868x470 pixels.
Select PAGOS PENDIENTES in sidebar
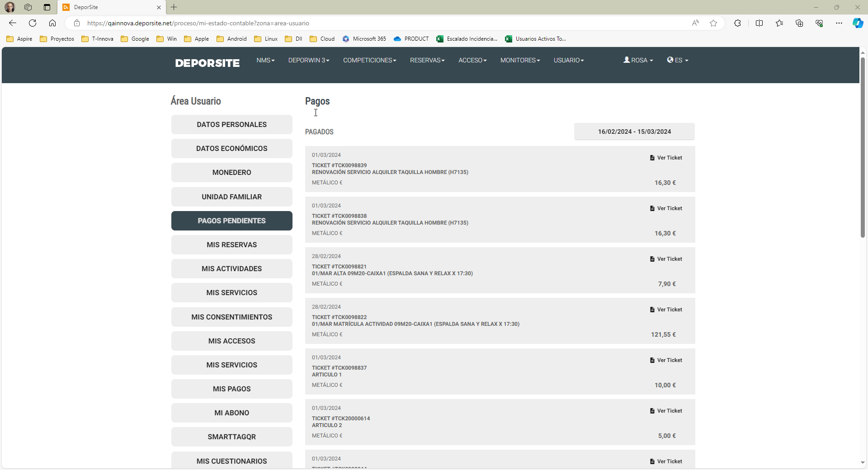[232, 221]
